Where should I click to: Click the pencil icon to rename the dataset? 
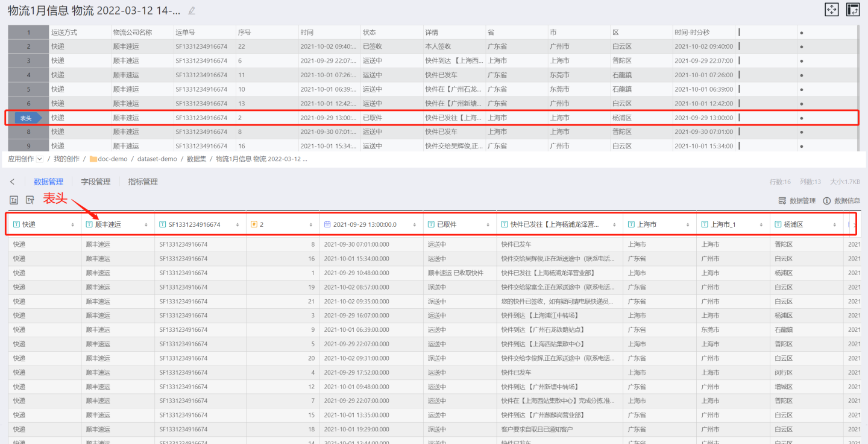click(192, 10)
